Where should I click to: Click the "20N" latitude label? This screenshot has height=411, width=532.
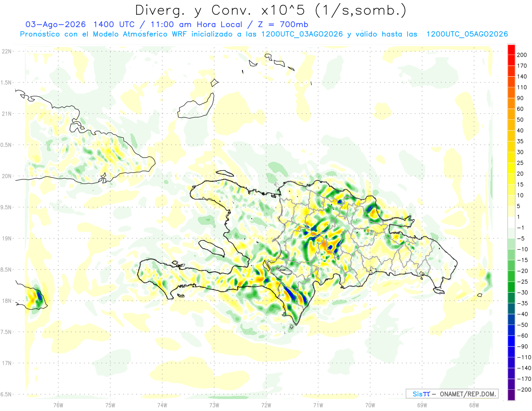(x=6, y=176)
